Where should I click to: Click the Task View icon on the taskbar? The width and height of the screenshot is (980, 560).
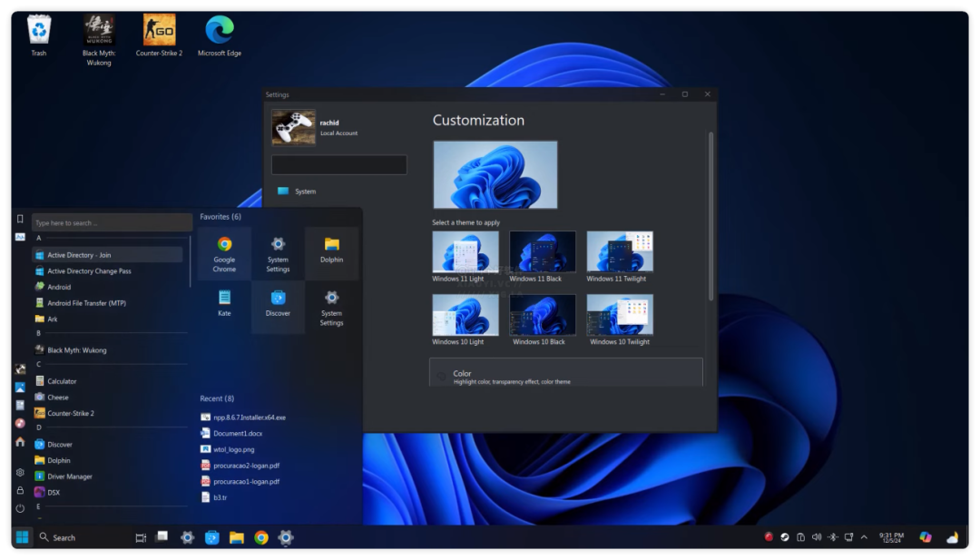pos(141,537)
